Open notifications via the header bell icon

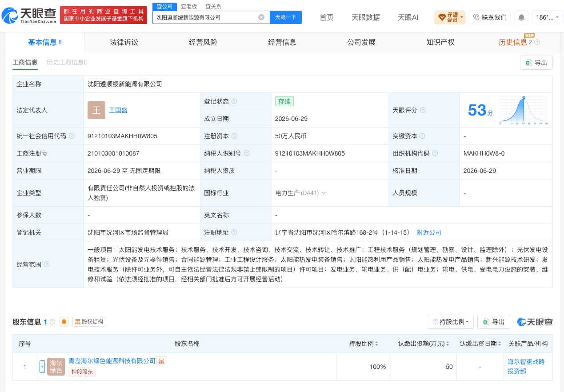pyautogui.click(x=521, y=17)
